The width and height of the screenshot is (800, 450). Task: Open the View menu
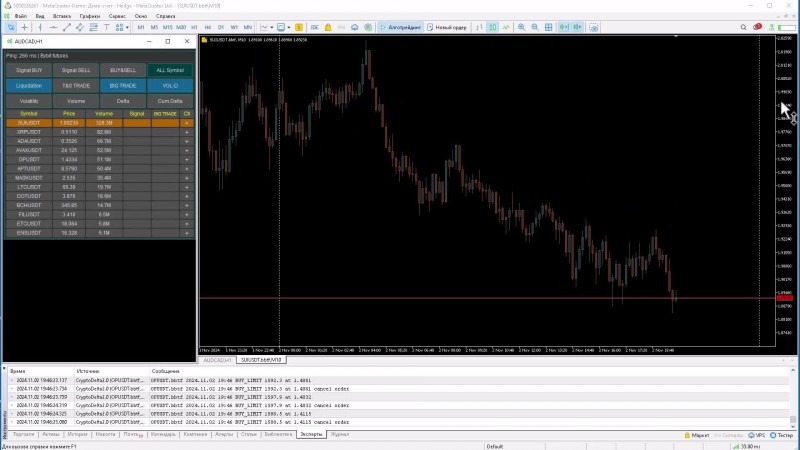(40, 16)
